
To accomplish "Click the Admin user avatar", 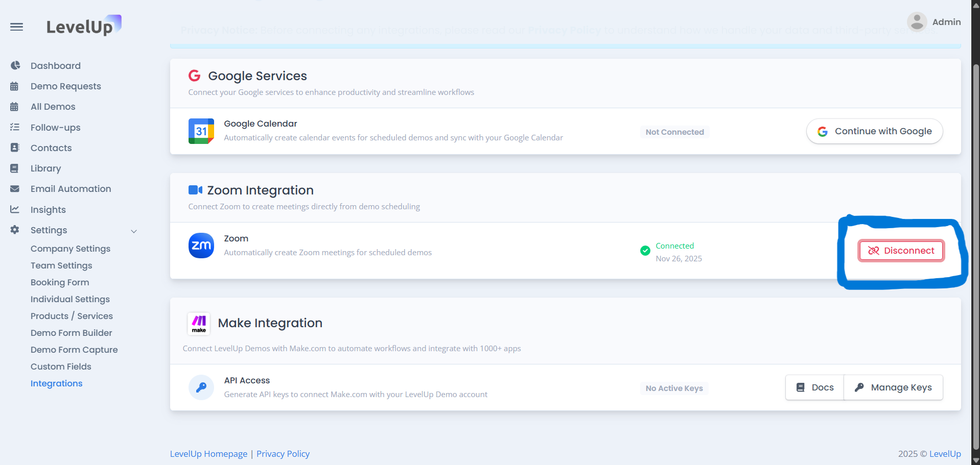I will coord(917,22).
